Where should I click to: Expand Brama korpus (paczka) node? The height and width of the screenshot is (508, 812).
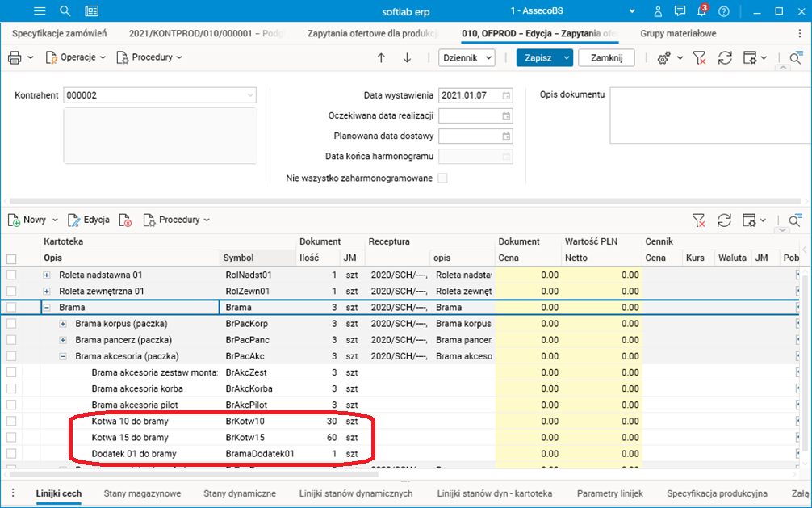pyautogui.click(x=63, y=324)
